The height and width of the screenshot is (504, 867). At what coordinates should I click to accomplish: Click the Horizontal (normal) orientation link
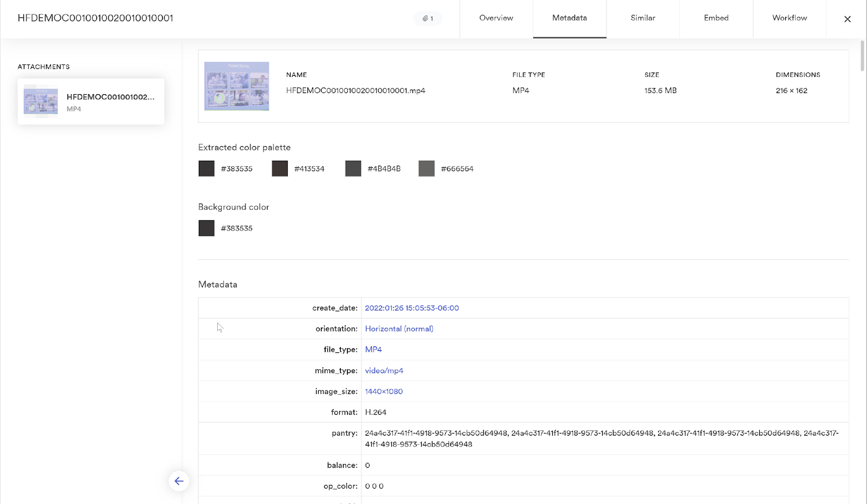[399, 329]
